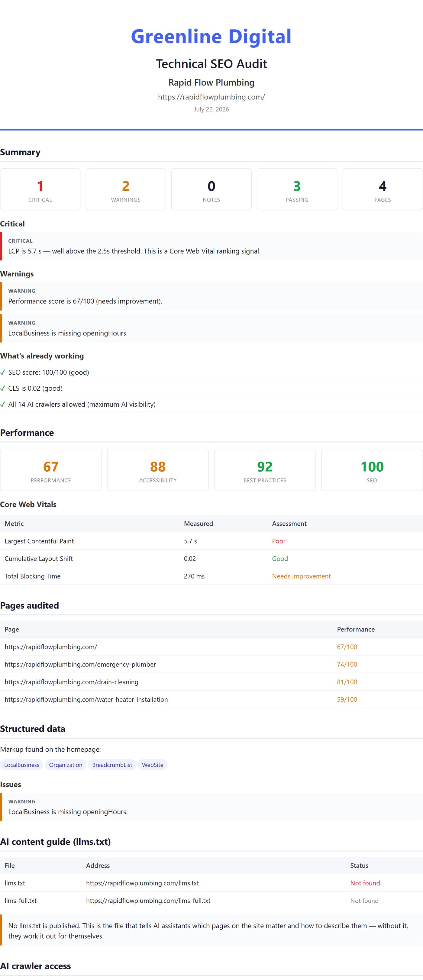Image resolution: width=423 pixels, height=980 pixels.
Task: Click the Greenline Digital title
Action: coord(211,37)
